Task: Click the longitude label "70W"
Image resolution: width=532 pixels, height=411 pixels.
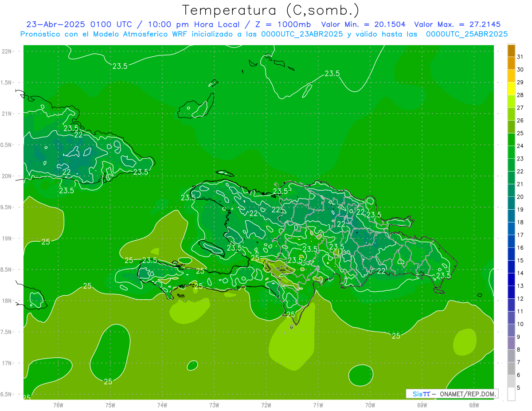Action: (x=370, y=405)
